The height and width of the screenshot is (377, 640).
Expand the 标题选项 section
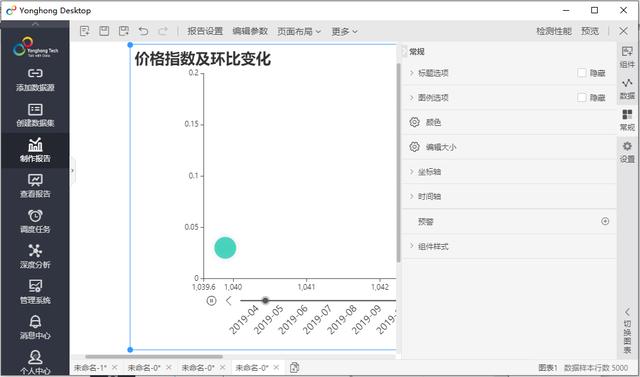pos(411,73)
